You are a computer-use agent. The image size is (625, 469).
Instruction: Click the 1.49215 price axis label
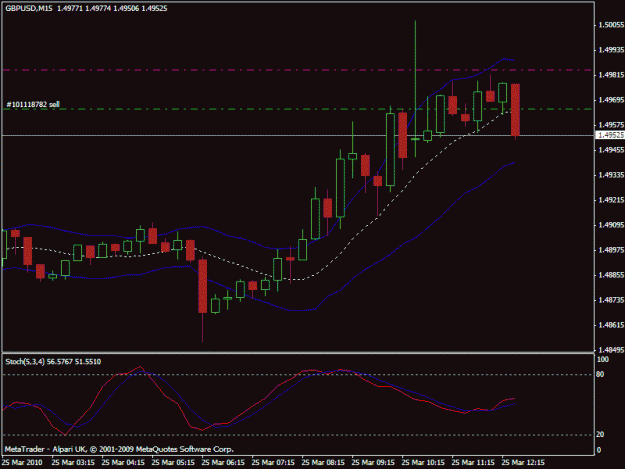pyautogui.click(x=611, y=200)
